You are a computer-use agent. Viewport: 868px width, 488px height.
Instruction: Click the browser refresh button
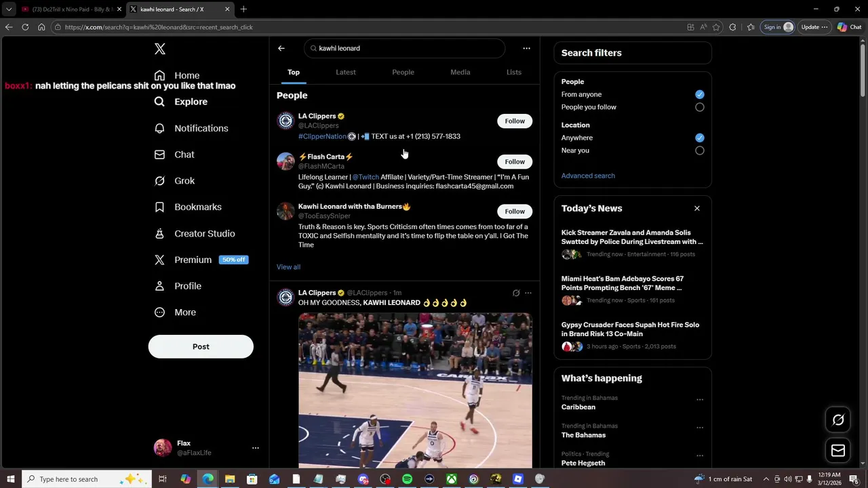(x=25, y=27)
